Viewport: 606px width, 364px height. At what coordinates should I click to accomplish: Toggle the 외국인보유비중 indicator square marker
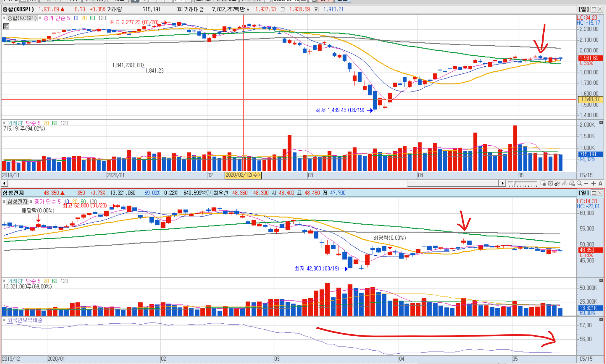4,320
